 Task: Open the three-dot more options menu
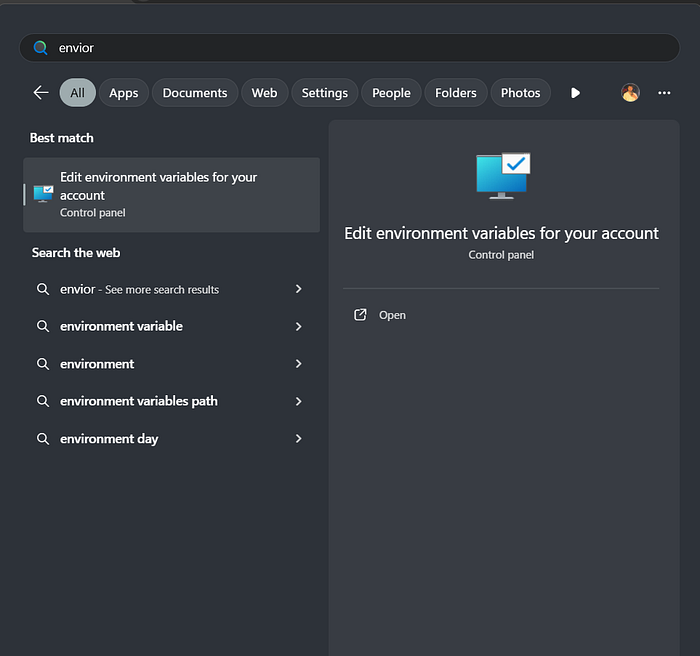click(x=664, y=93)
